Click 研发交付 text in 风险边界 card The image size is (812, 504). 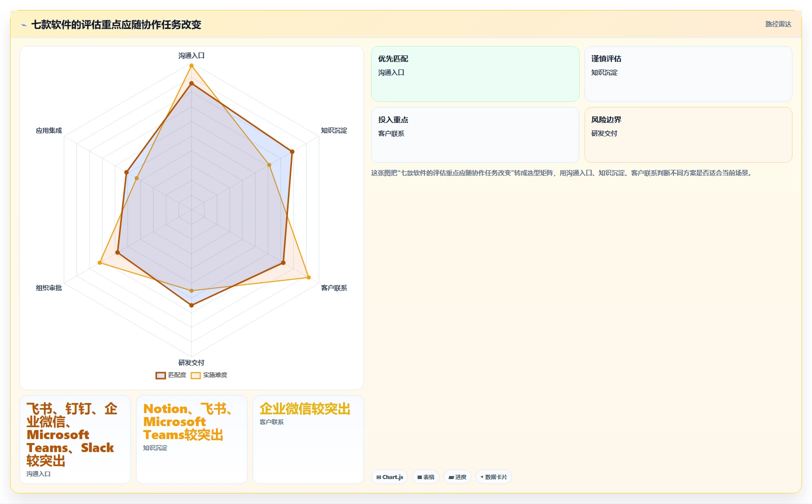click(x=604, y=133)
